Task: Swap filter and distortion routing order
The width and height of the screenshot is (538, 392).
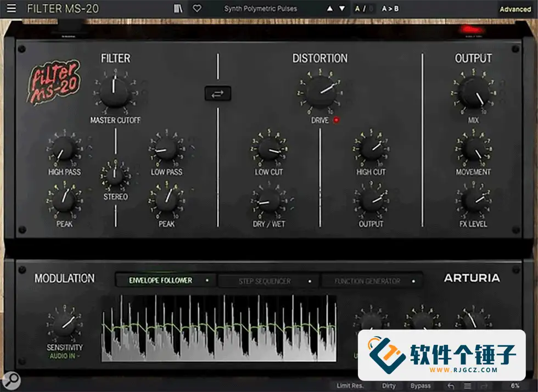Action: pyautogui.click(x=217, y=93)
